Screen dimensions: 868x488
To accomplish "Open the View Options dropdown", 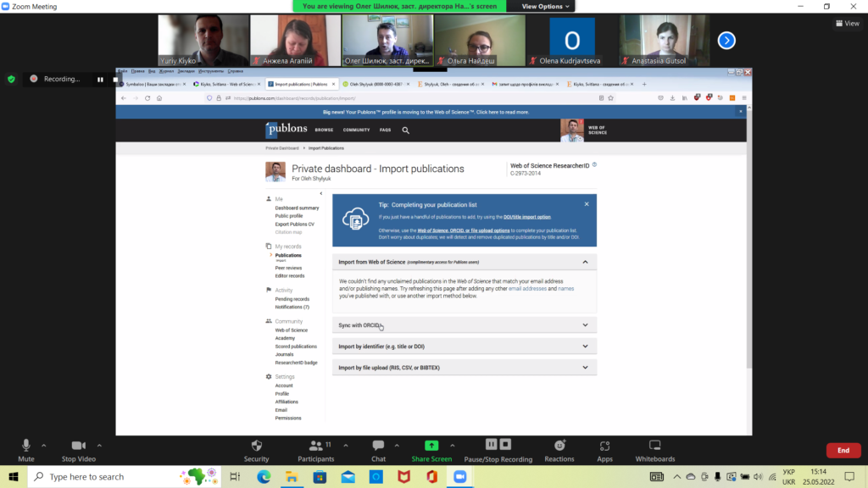I will (545, 6).
